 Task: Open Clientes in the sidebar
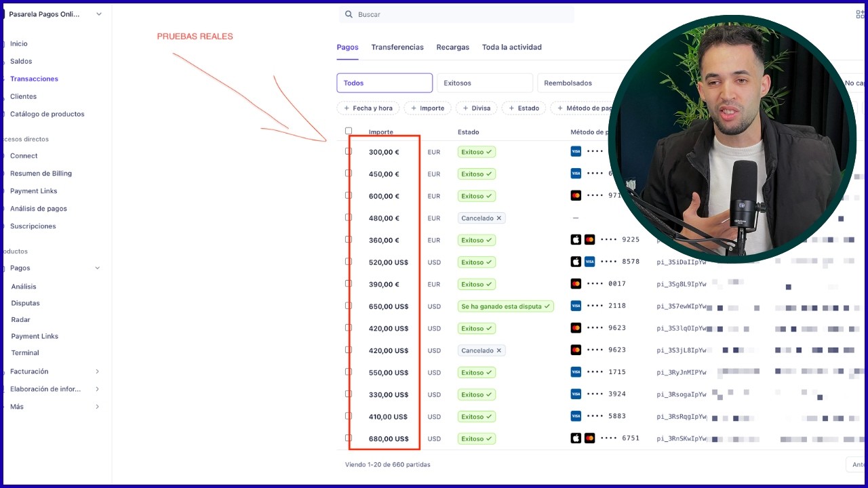(x=23, y=96)
